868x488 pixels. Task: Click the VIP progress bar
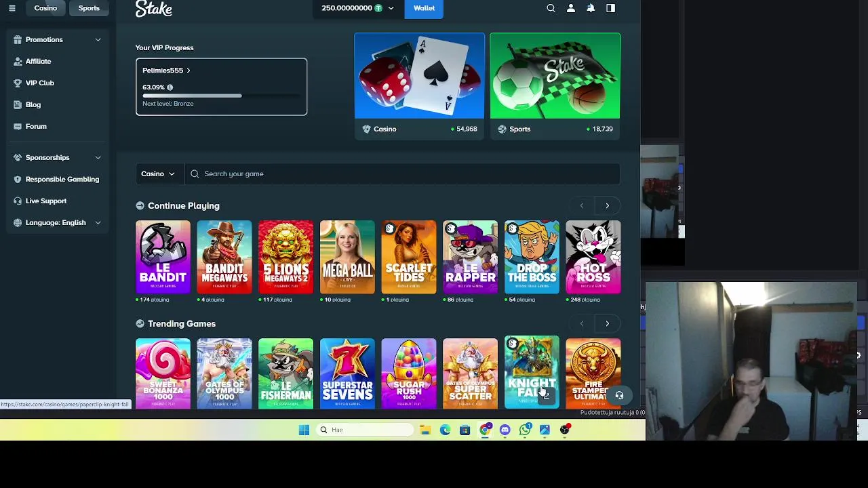point(221,96)
